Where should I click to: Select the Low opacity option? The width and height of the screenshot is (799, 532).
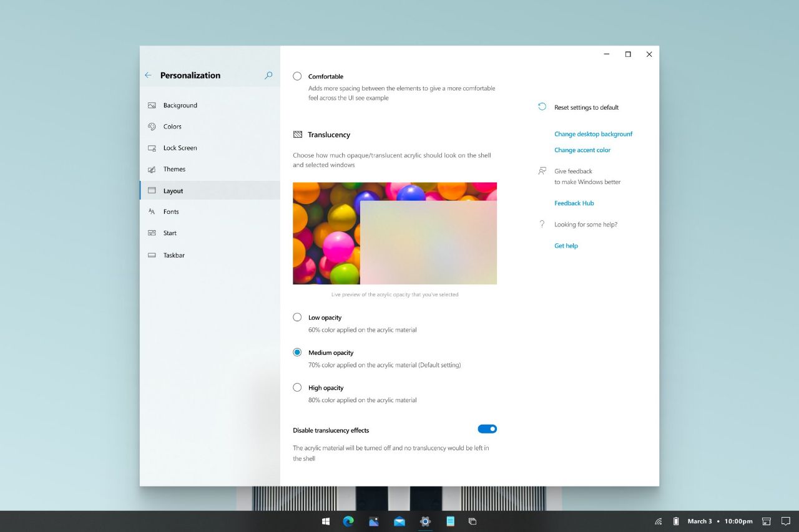[x=297, y=317]
